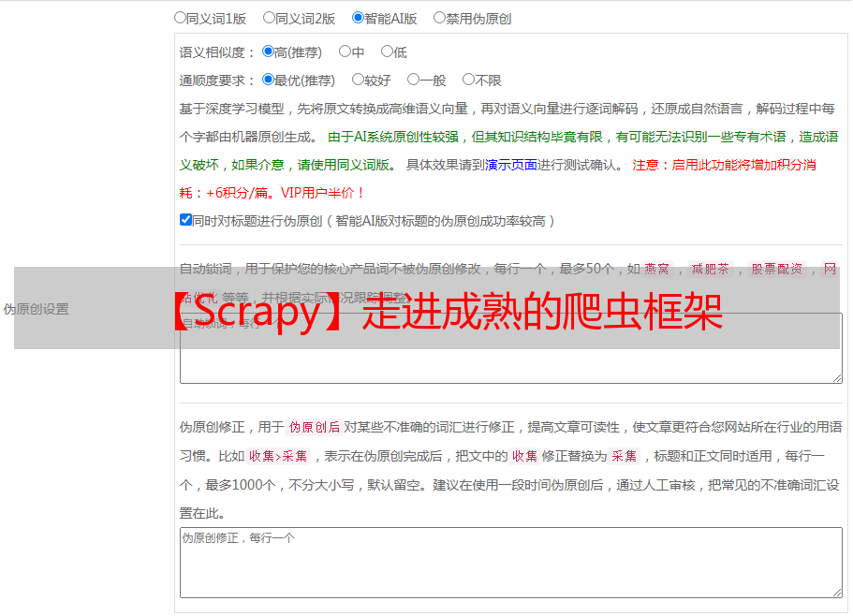The width and height of the screenshot is (853, 616).
Task: Select the 同义词1版 radio option
Action: (180, 18)
